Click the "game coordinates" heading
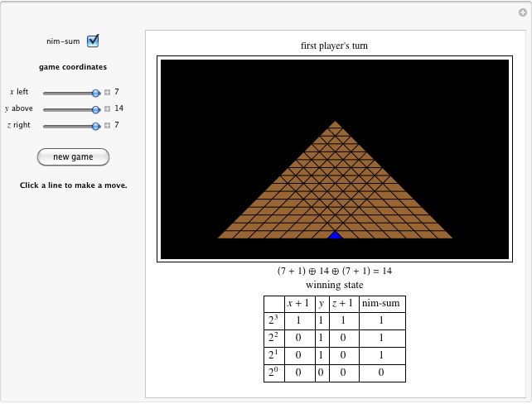The width and height of the screenshot is (532, 404). click(73, 67)
